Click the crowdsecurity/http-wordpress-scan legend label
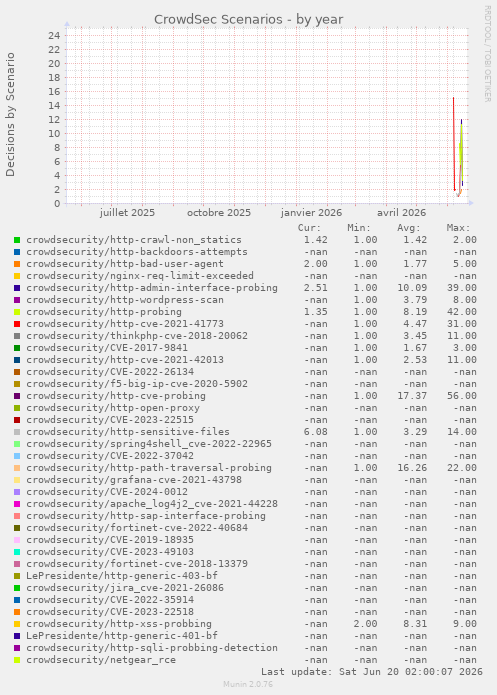Viewport: 497px width, 695px height. 125,300
